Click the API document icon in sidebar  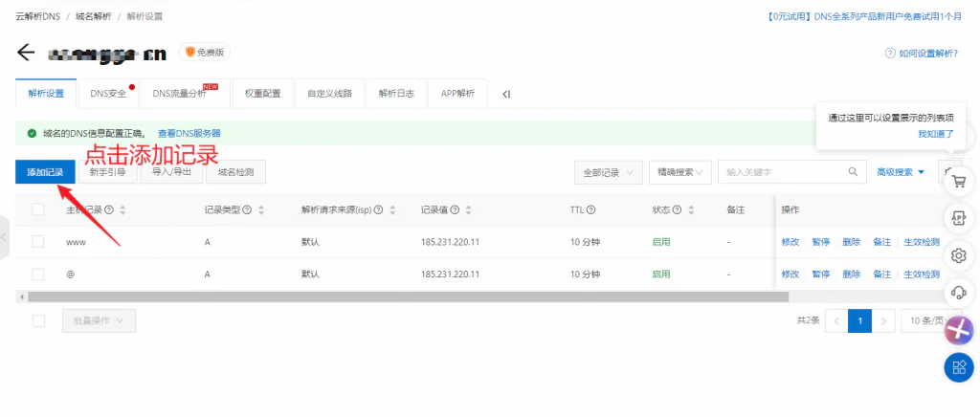(x=959, y=218)
